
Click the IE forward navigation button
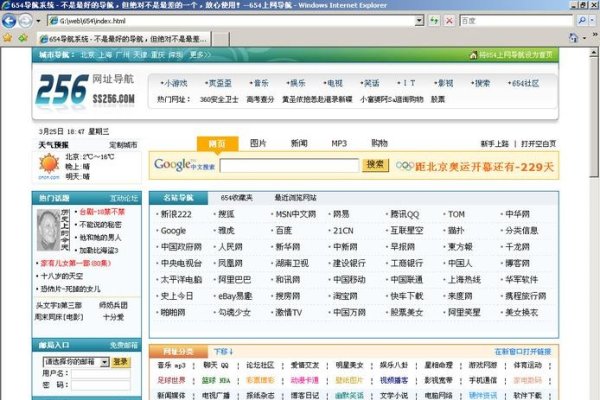click(26, 21)
